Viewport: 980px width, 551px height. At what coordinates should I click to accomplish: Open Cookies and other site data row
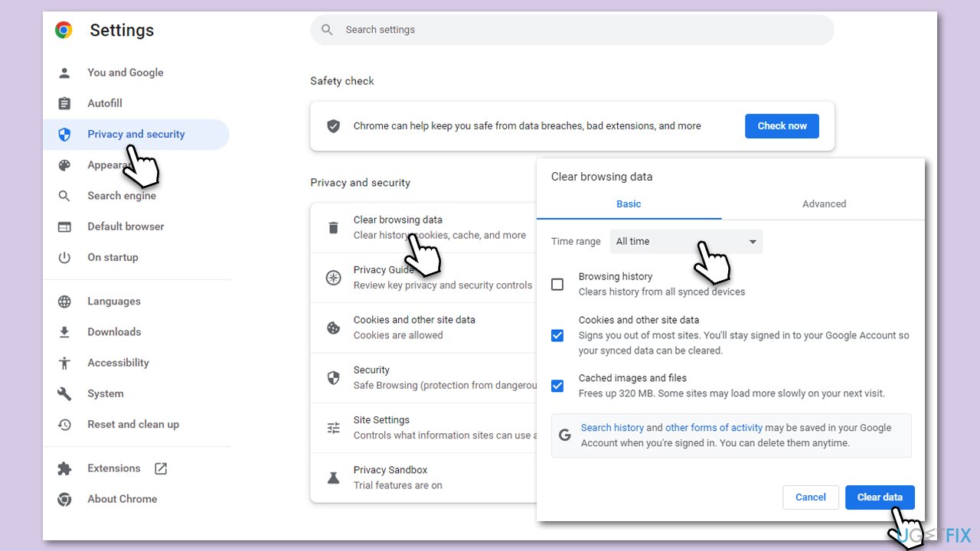[x=423, y=328]
